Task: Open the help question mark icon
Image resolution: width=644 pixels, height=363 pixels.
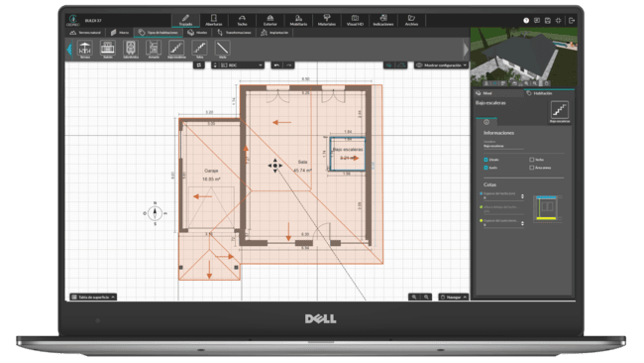Action: click(526, 20)
